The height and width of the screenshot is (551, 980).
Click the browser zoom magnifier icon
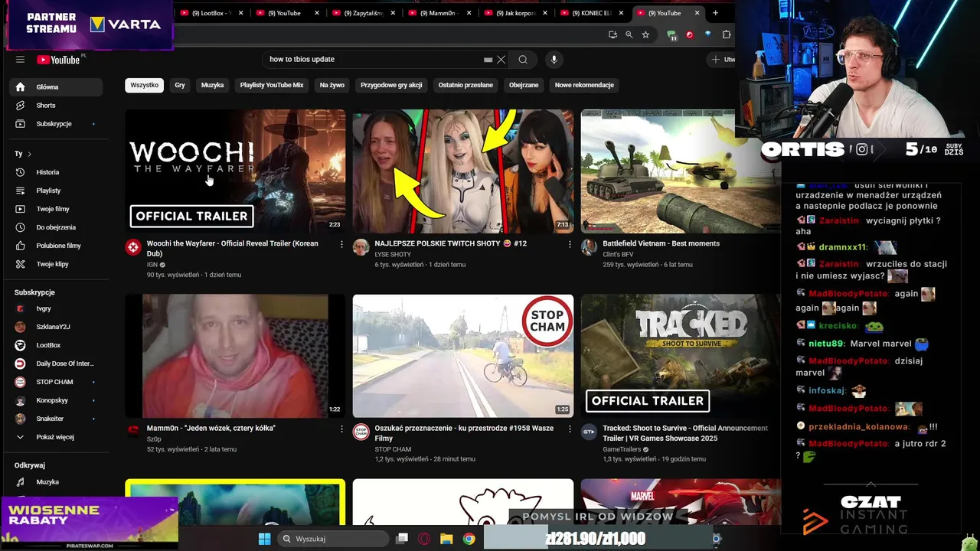629,34
